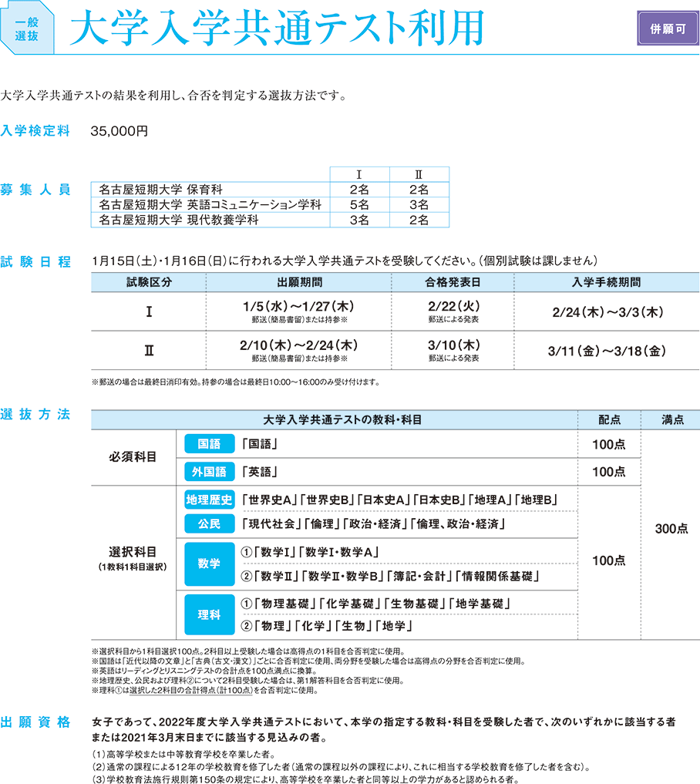This screenshot has width=700, height=784.
Task: Select the 試験日程 section heading
Action: (35, 262)
